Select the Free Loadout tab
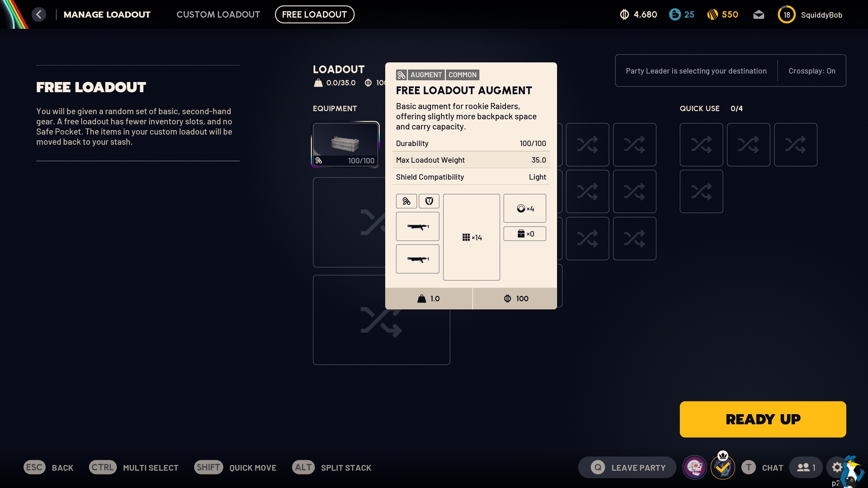The image size is (868, 488). (x=314, y=15)
